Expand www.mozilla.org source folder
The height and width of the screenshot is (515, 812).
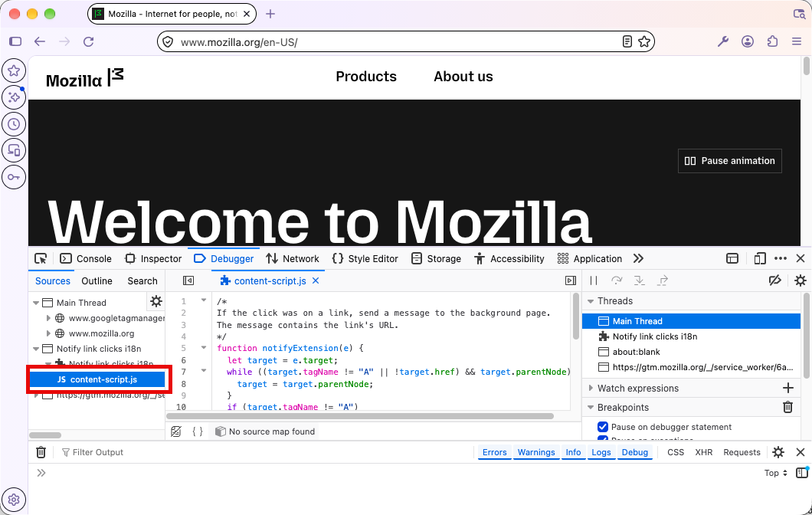tap(48, 333)
